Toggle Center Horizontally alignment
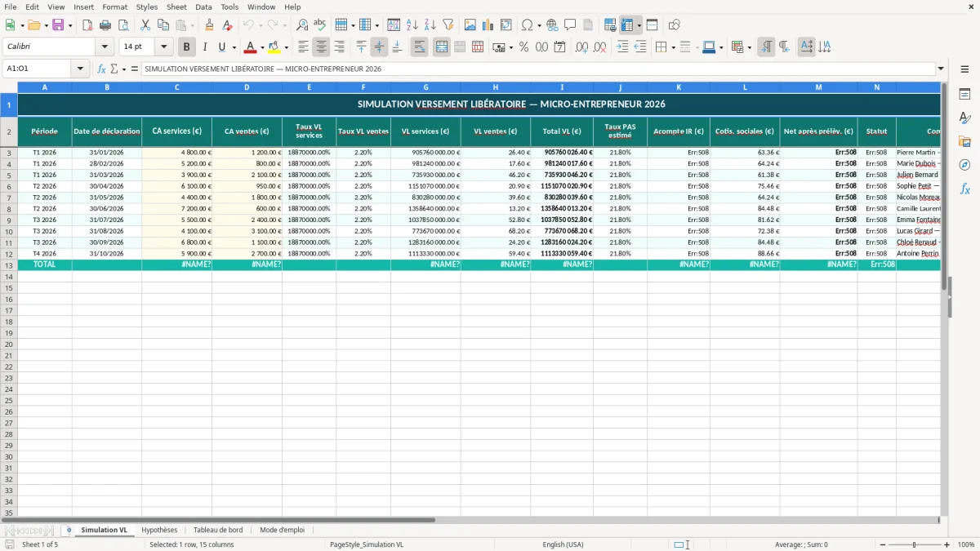This screenshot has height=551, width=980. [322, 47]
